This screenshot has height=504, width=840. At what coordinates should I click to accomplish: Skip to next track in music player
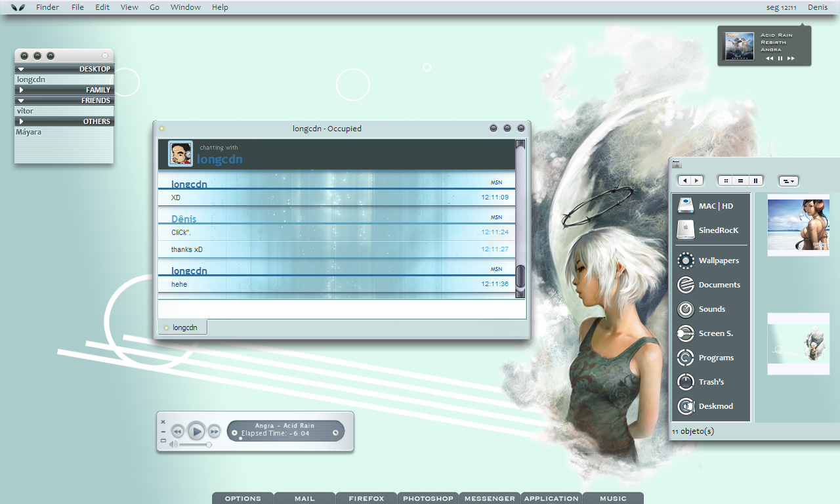tap(215, 431)
